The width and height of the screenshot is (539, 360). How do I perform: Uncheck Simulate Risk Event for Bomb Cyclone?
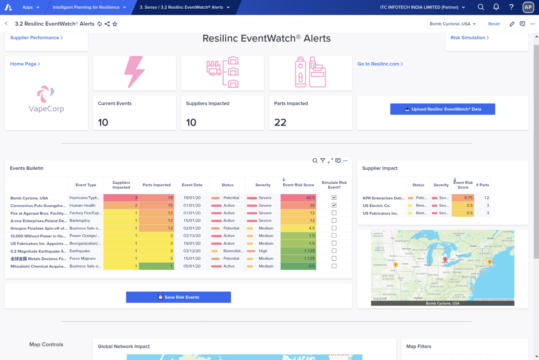(x=334, y=198)
